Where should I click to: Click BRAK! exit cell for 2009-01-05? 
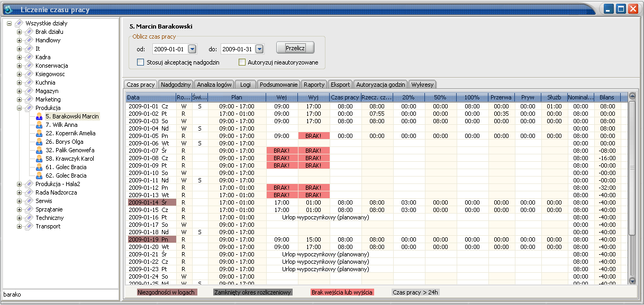pos(313,136)
